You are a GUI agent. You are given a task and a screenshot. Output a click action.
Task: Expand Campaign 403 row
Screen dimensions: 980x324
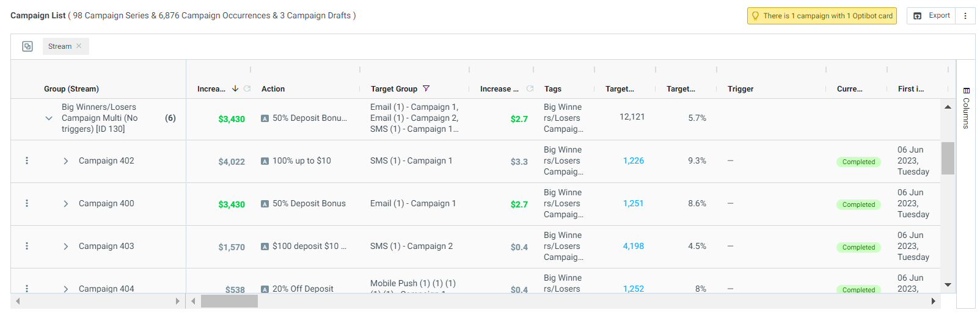pos(66,247)
